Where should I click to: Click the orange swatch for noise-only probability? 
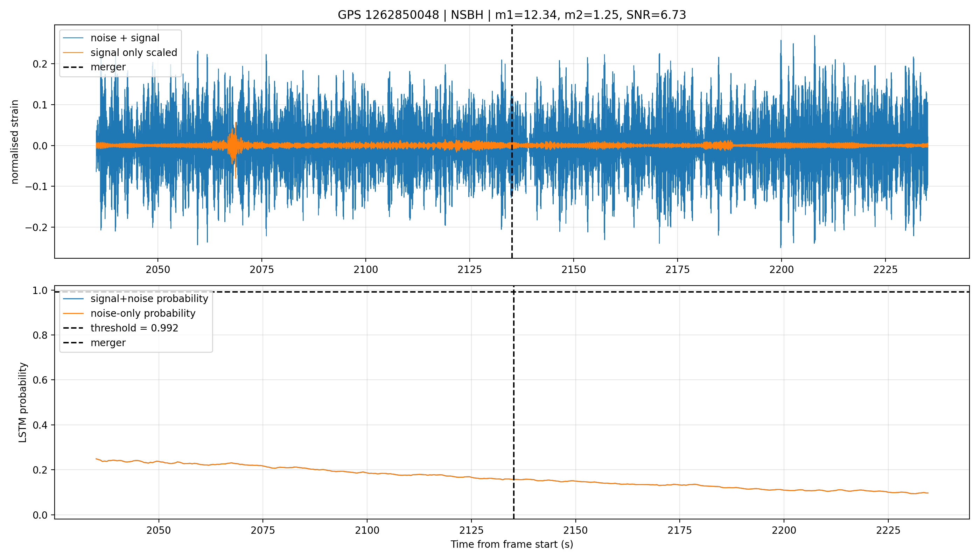(x=73, y=314)
